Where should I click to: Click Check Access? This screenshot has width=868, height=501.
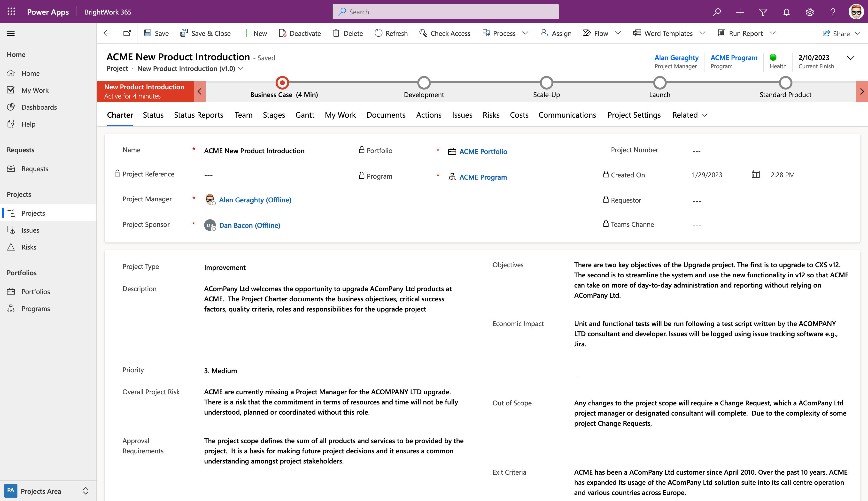coord(444,33)
